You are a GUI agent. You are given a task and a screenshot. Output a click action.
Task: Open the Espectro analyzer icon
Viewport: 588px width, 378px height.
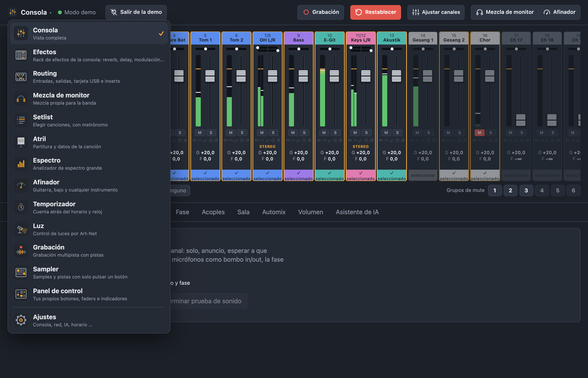tap(21, 164)
